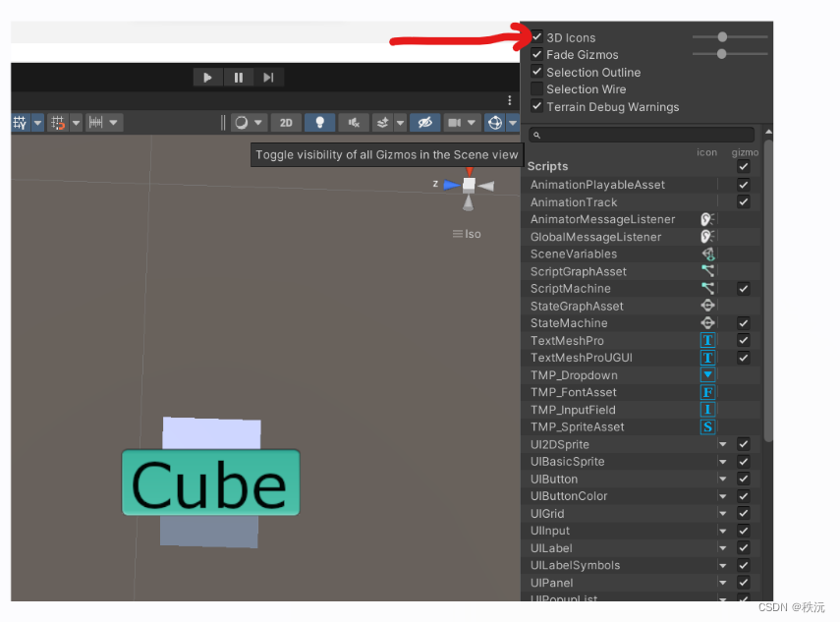Toggle Terrain Debug Warnings checkbox
This screenshot has width=840, height=622.
pos(536,106)
